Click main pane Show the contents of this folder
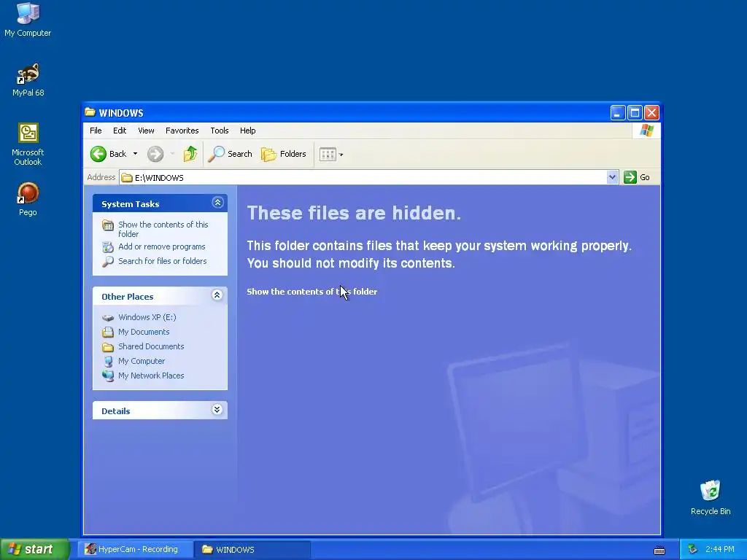The width and height of the screenshot is (747, 560). [x=312, y=292]
